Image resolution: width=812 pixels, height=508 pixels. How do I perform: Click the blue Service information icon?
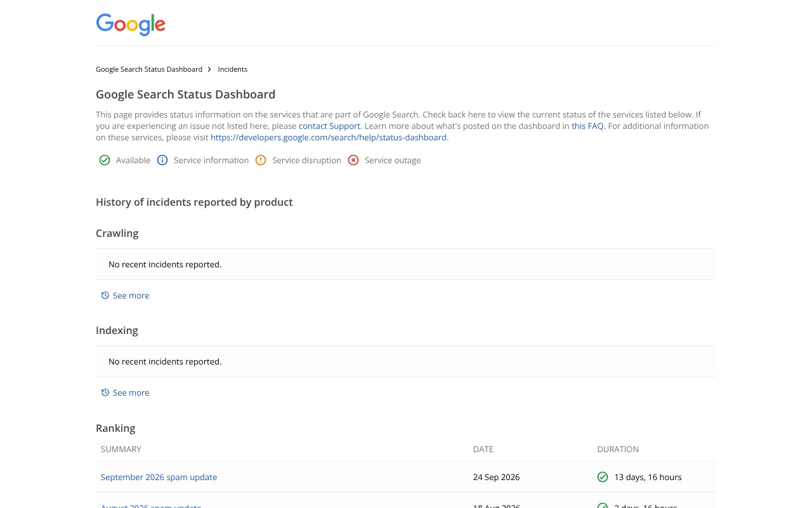pos(162,160)
